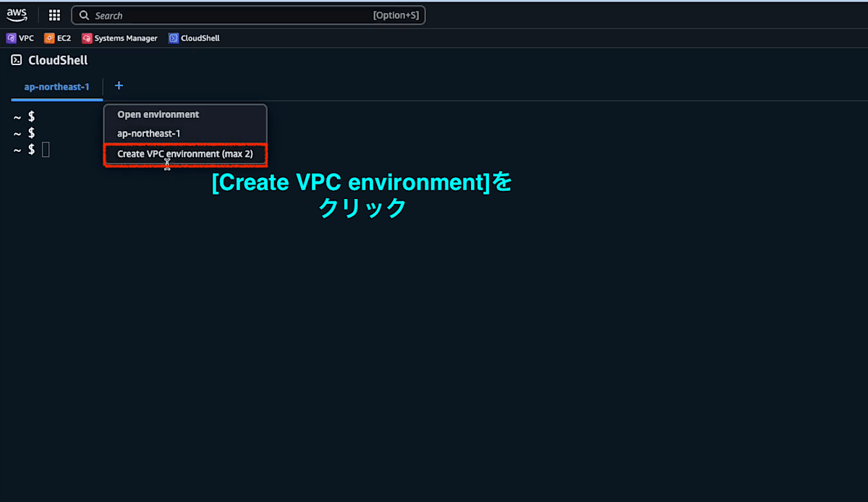
Task: Click the terminal cursor at last prompt
Action: click(x=46, y=150)
